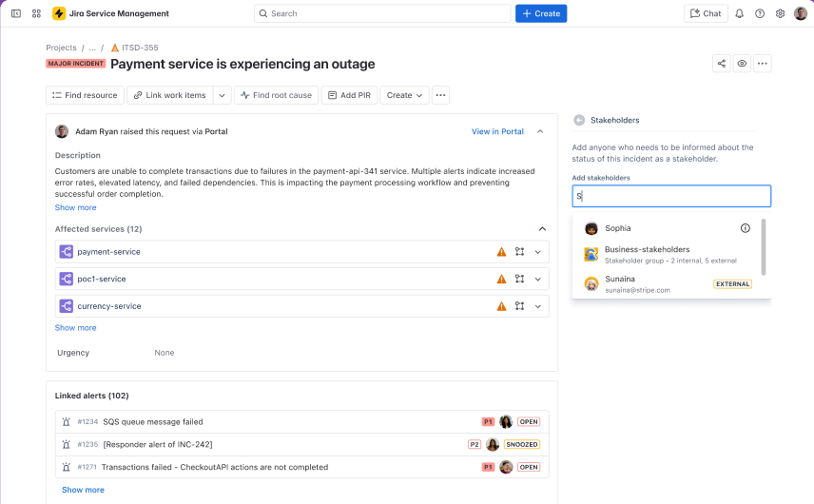Open the app switcher grid icon
814x504 pixels.
(36, 13)
